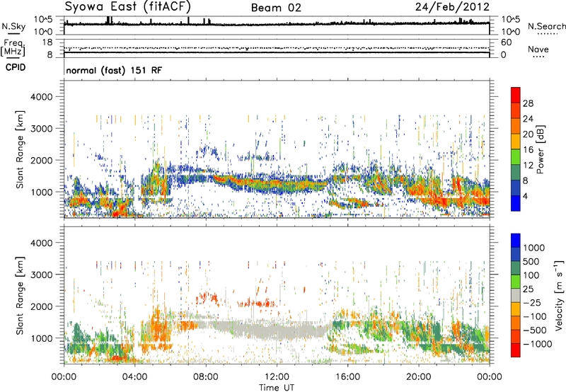Click the '08:00' time tick label
Screen dimensions: 566x392
click(205, 377)
